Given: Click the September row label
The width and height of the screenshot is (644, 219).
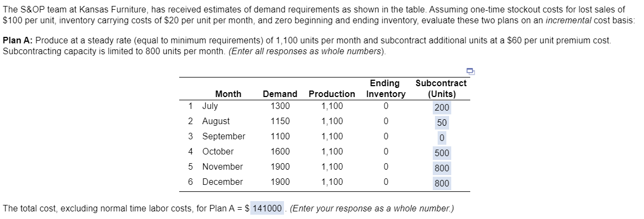Looking at the screenshot, I should point(224,137).
